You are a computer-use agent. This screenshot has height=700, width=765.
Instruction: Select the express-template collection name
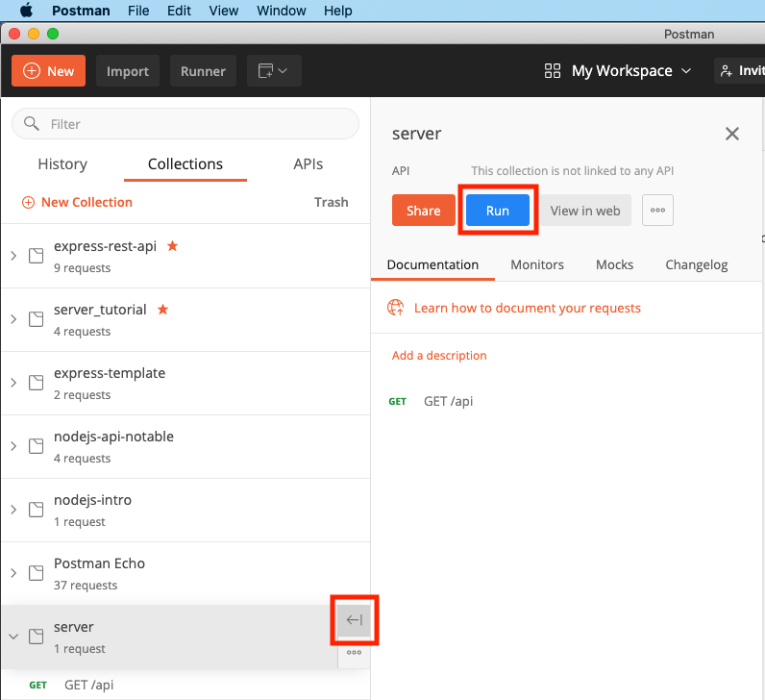(x=110, y=373)
